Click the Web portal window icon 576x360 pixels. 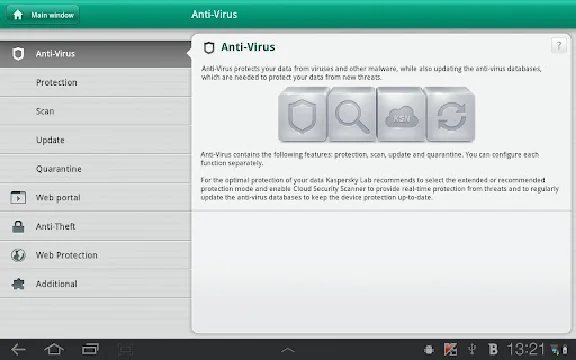tap(18, 197)
